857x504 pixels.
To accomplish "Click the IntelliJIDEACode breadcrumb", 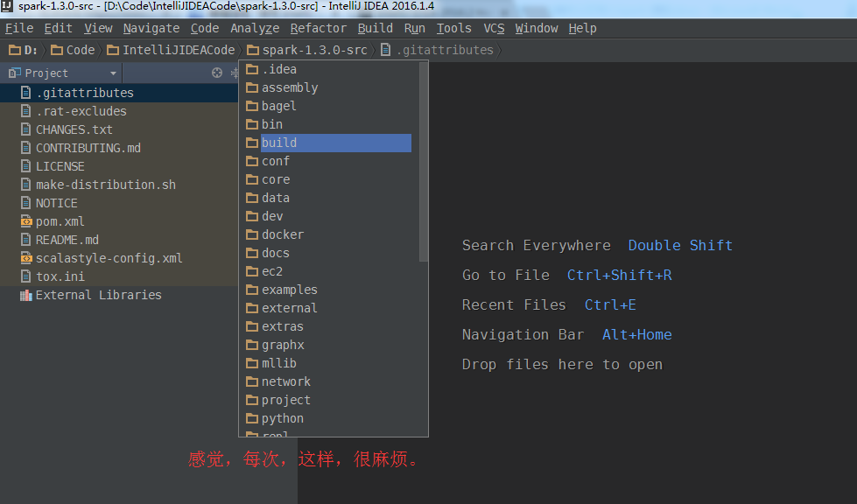I will [171, 50].
